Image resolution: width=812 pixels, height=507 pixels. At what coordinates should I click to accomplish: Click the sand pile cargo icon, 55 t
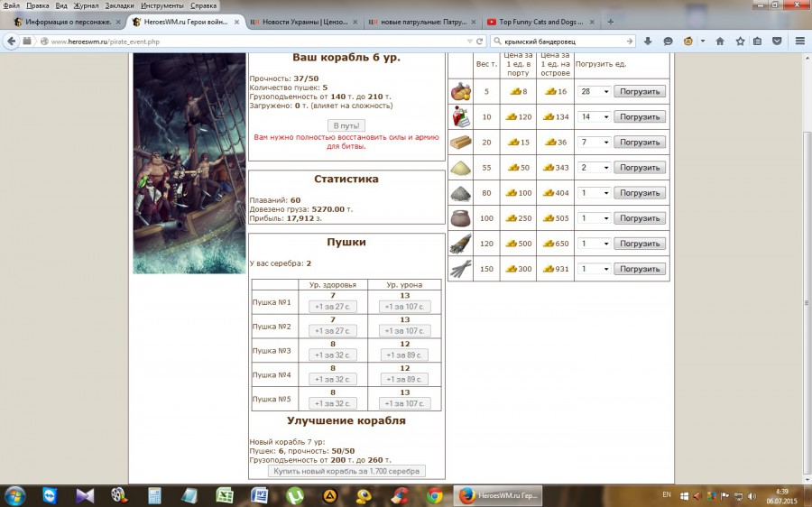[x=460, y=167]
